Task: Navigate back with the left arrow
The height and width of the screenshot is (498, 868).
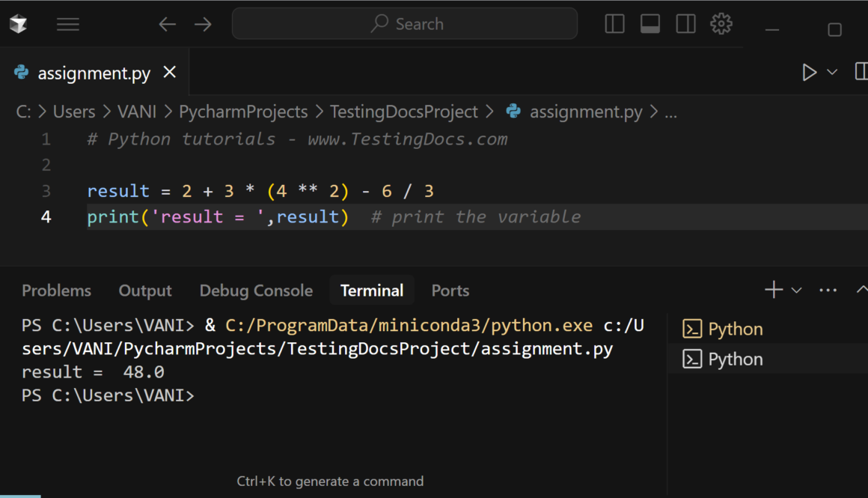Action: tap(167, 25)
